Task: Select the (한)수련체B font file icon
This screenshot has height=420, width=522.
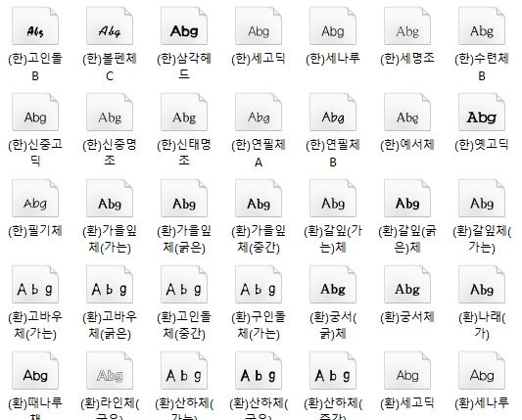Action: (482, 26)
